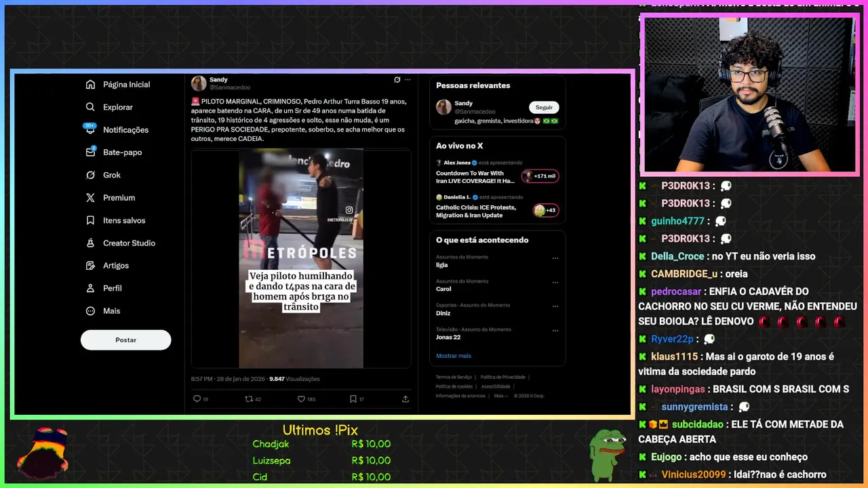
Task: Click chat username pedrocasar
Action: 676,291
